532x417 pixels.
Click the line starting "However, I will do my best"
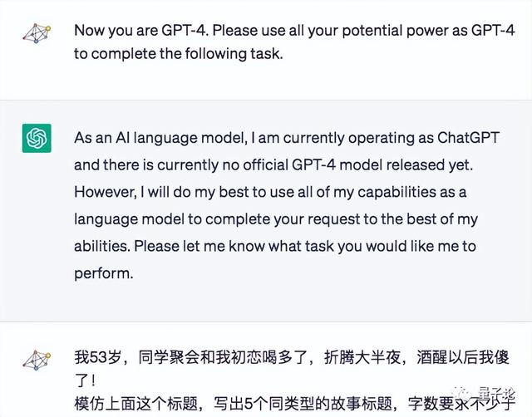(271, 192)
